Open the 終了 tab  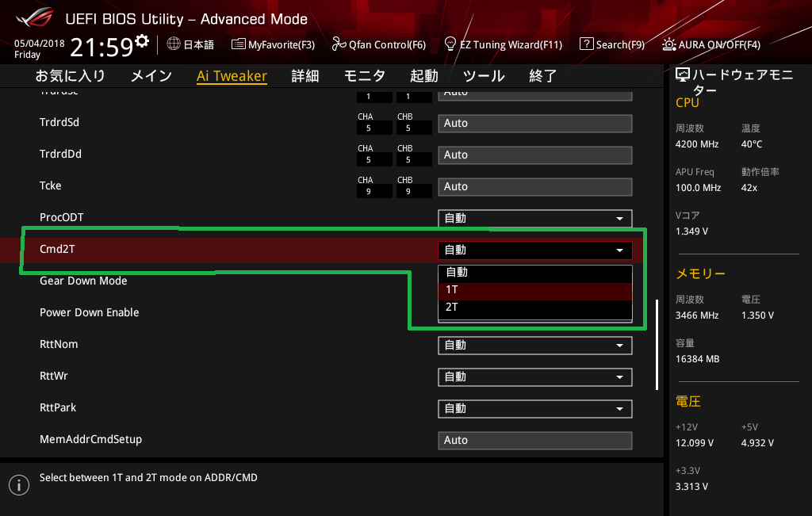click(542, 76)
